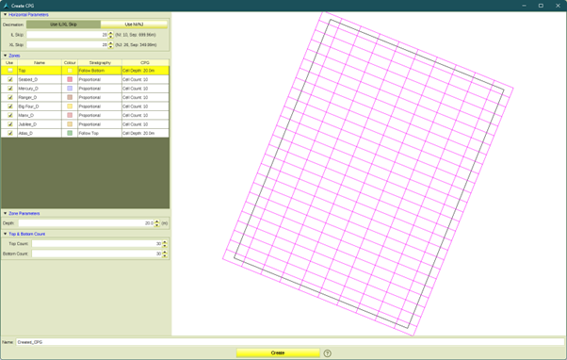The width and height of the screenshot is (567, 360).
Task: Click the yellow Create button
Action: [x=278, y=353]
